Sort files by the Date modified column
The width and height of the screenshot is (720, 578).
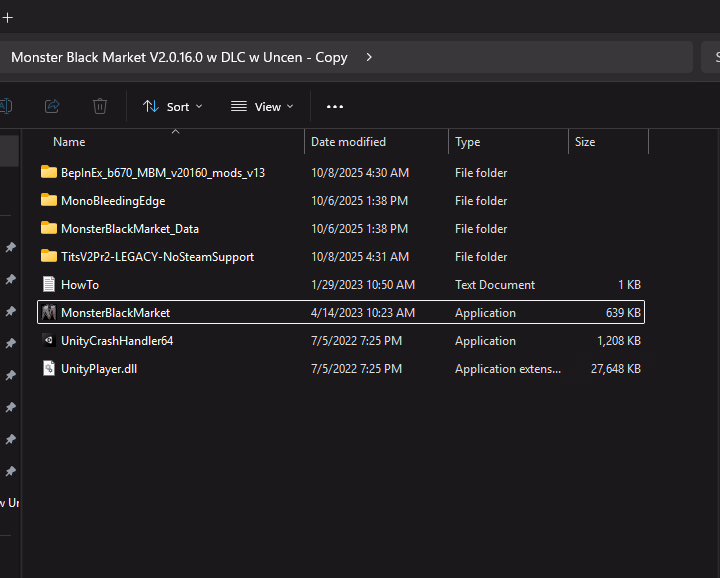pos(348,142)
